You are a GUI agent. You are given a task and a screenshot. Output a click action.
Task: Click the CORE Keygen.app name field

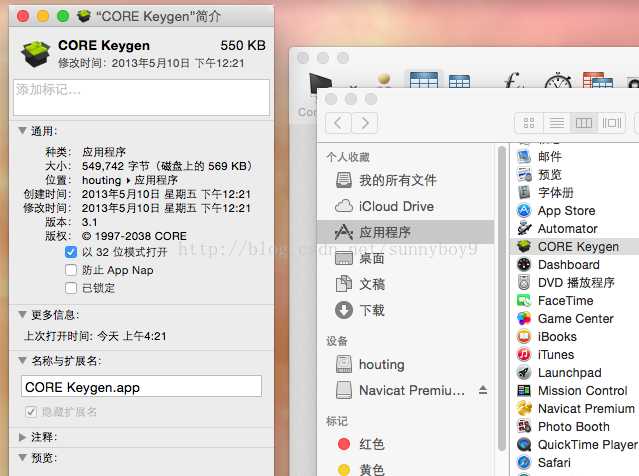tap(141, 386)
